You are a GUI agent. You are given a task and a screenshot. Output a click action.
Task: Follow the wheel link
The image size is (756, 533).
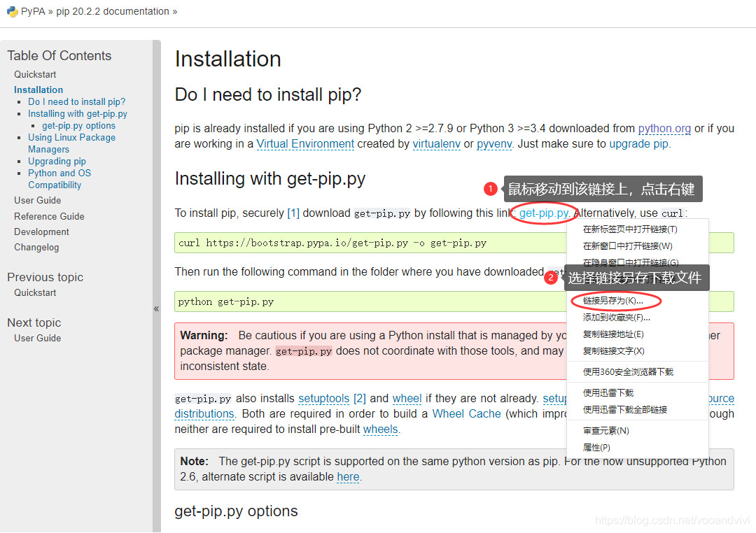pos(407,399)
